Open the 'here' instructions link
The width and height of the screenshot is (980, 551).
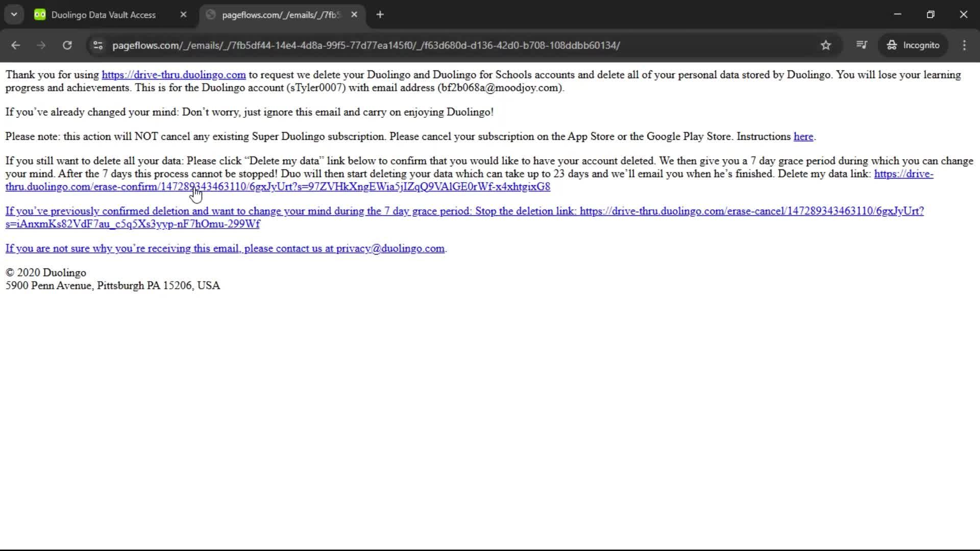click(x=803, y=137)
